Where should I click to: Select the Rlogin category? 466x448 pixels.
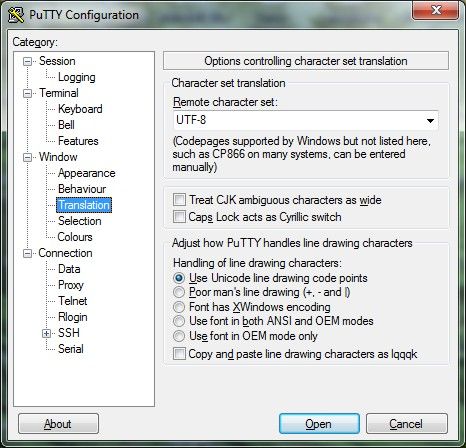click(x=73, y=317)
